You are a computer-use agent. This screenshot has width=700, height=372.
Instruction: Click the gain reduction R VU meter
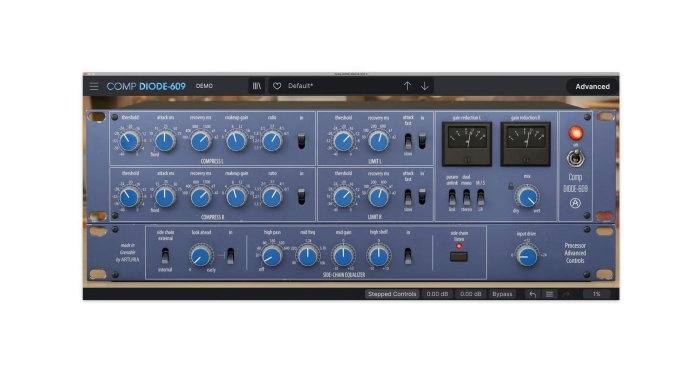(x=525, y=144)
